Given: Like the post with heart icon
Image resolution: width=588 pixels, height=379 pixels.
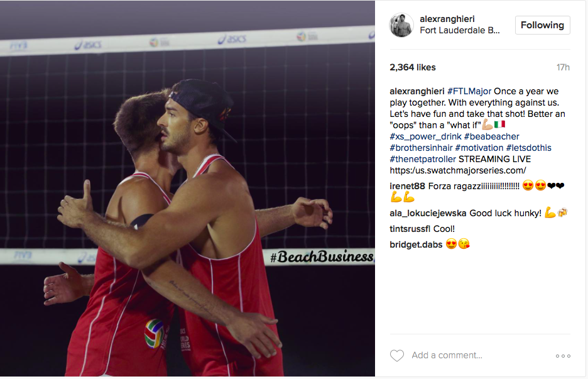Looking at the screenshot, I should (x=397, y=355).
